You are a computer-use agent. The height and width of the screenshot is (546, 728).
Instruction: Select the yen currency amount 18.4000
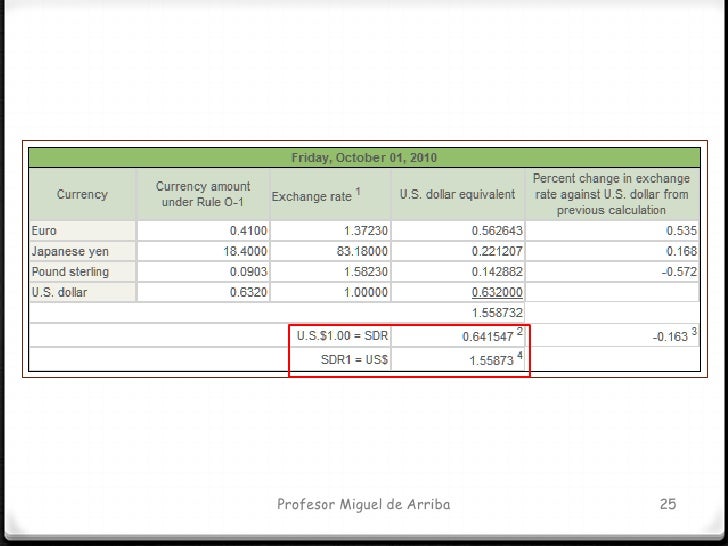pyautogui.click(x=245, y=252)
